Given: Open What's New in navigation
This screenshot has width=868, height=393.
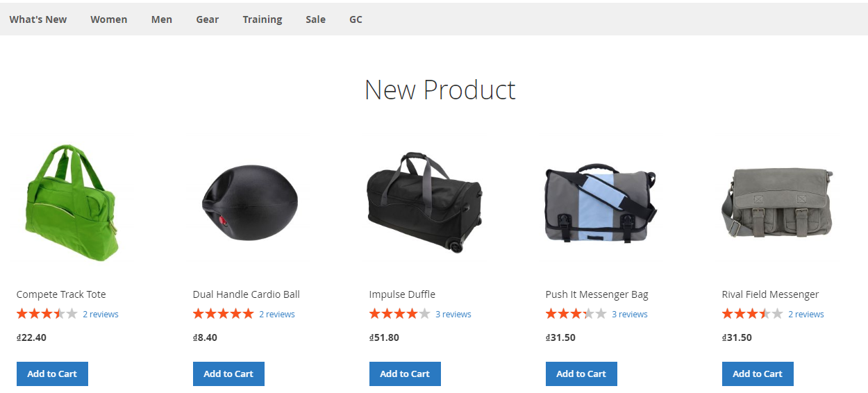Looking at the screenshot, I should click(x=38, y=19).
